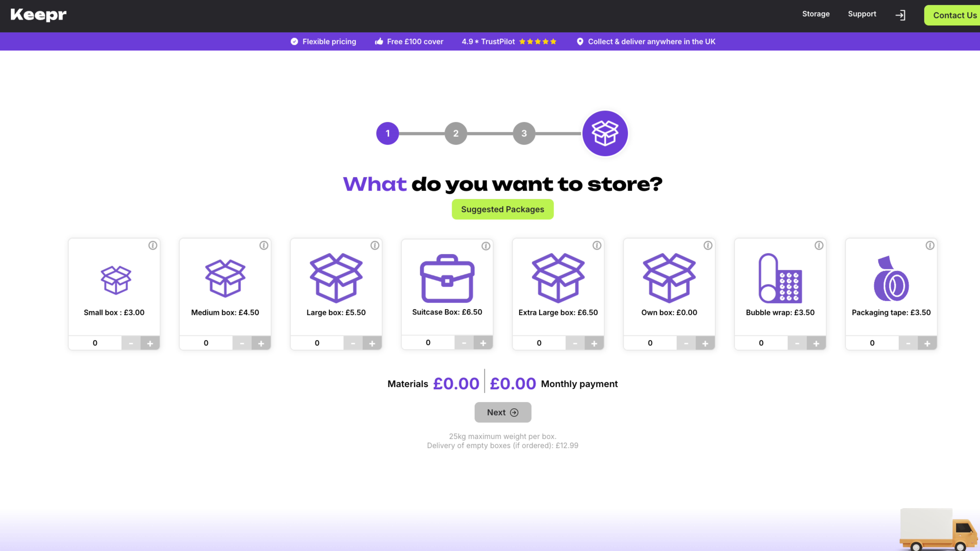The height and width of the screenshot is (551, 980).
Task: Click the delivery van image
Action: coord(939,529)
